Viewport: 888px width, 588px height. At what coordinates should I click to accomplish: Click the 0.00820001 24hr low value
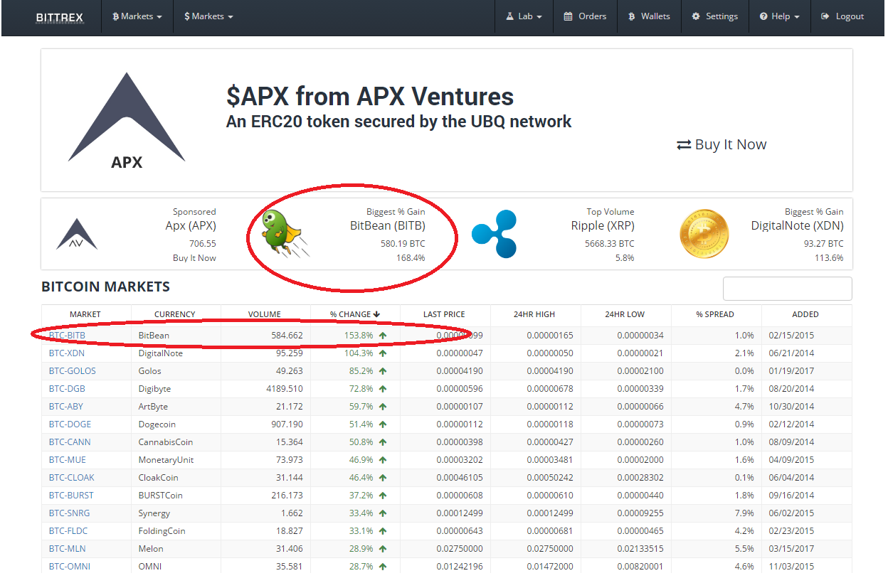640,566
